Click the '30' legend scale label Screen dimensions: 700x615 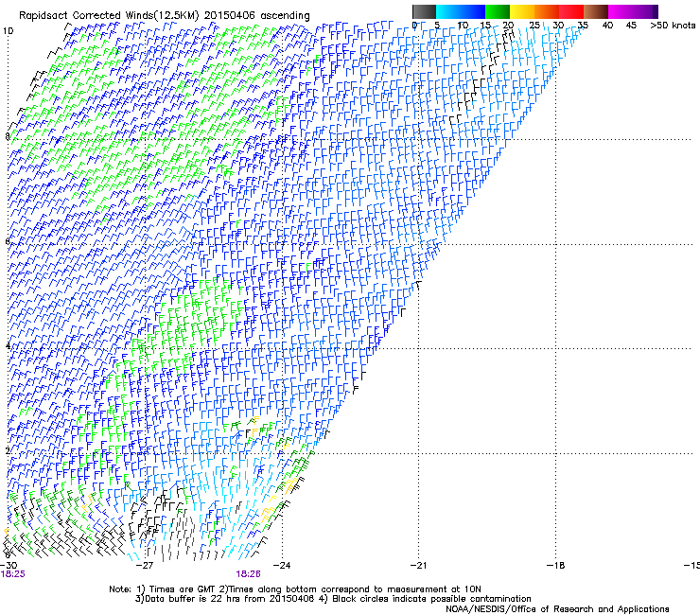click(x=558, y=26)
